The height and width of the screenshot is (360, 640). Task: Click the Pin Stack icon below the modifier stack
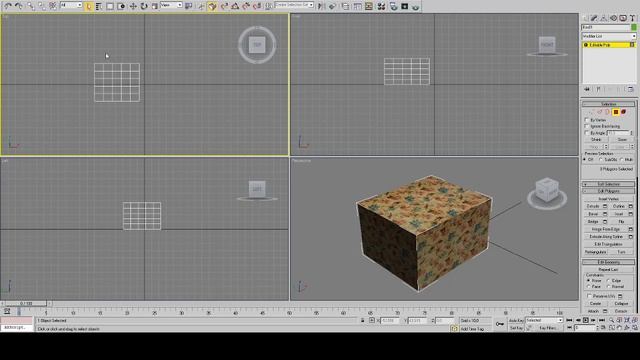(587, 89)
